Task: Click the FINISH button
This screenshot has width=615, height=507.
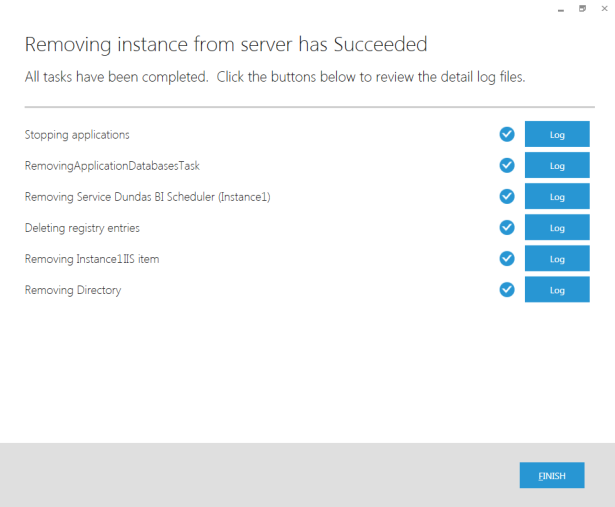Action: click(x=552, y=475)
